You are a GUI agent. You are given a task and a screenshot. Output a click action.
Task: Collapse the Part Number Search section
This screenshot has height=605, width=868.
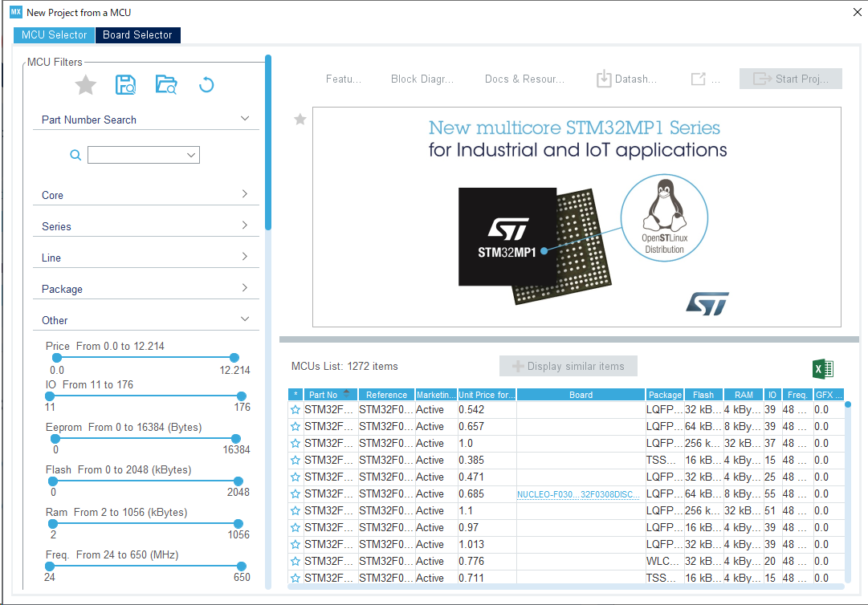tap(245, 118)
